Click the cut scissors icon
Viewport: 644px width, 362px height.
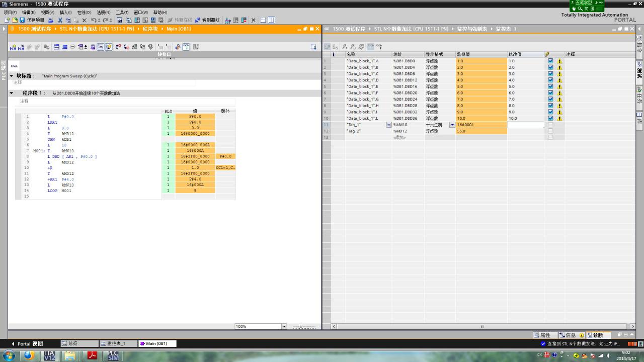pos(60,20)
